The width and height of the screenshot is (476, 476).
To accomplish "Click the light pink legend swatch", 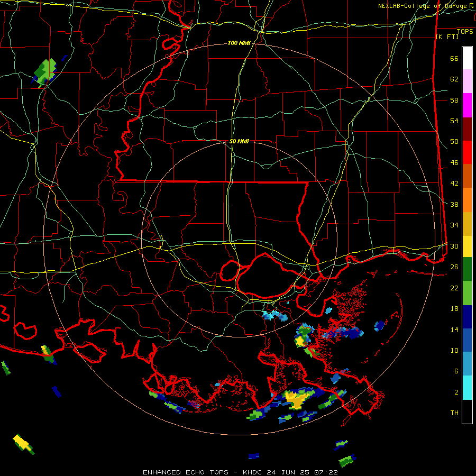I will point(467,81).
